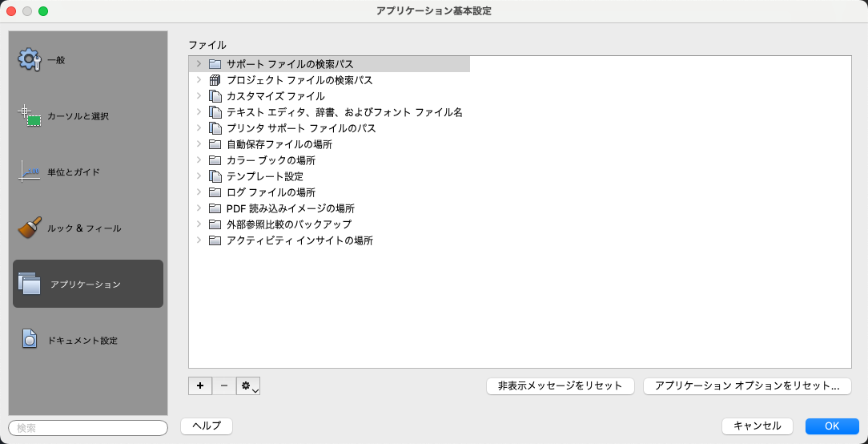Expand カスタマイズ ファイル node
The image size is (868, 444).
[x=199, y=96]
